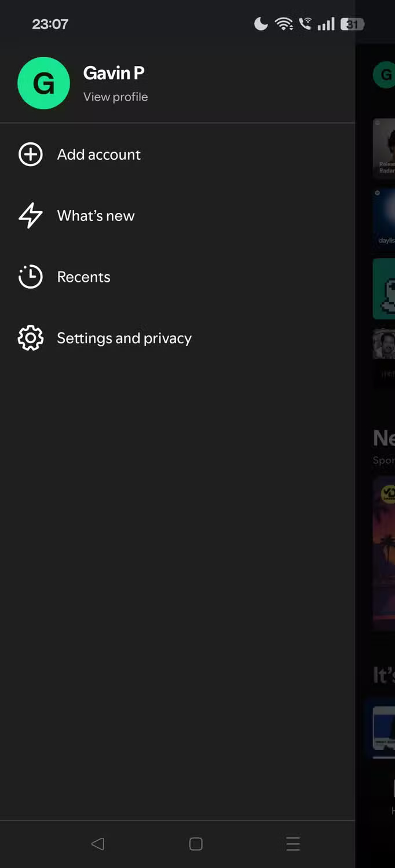Tap the Android back navigation arrow

point(98,844)
